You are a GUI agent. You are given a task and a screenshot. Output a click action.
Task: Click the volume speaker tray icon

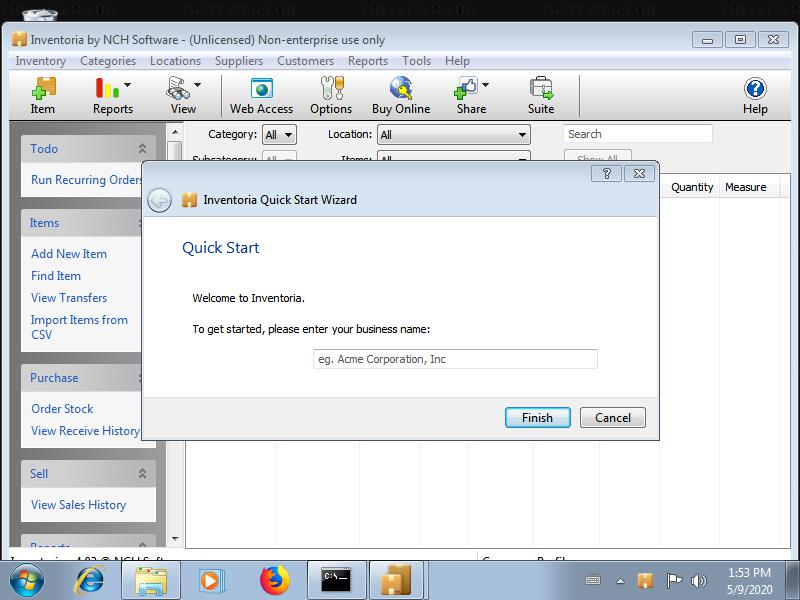click(x=698, y=581)
